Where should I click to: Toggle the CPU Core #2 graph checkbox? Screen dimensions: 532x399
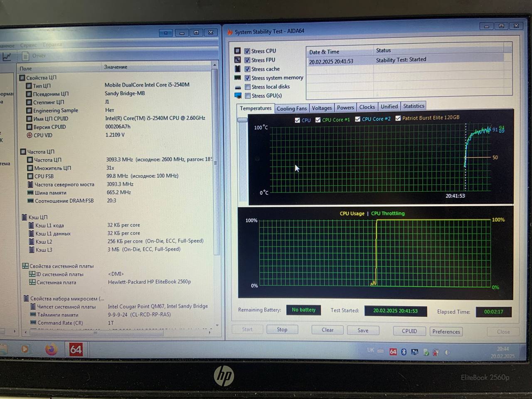pyautogui.click(x=357, y=119)
